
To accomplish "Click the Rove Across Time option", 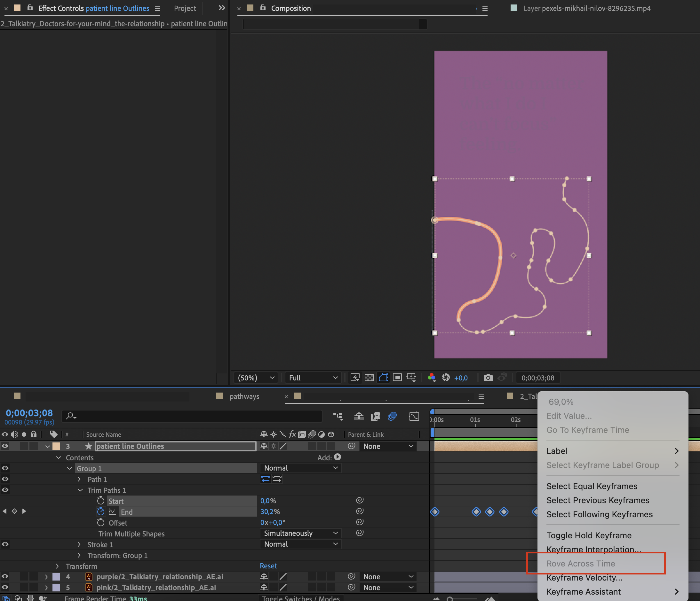I will pyautogui.click(x=581, y=563).
